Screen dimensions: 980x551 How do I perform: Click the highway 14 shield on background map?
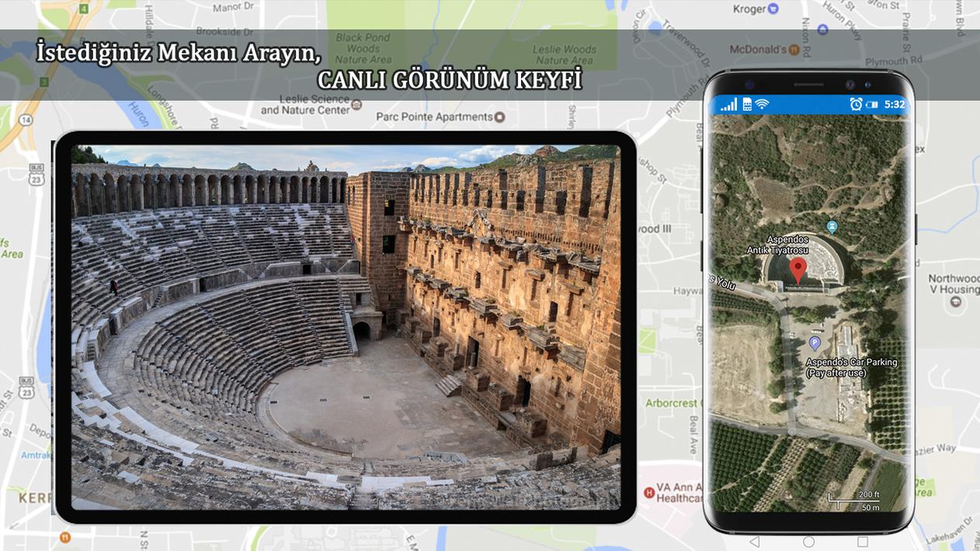26,120
